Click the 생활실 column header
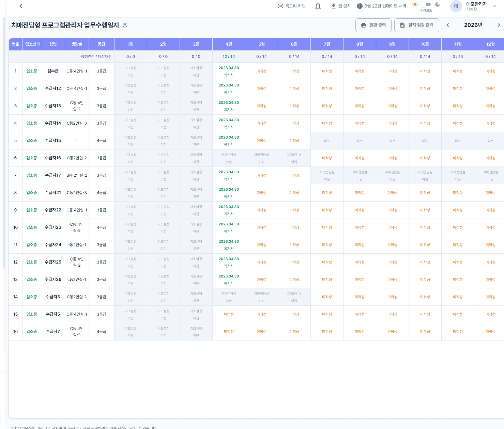This screenshot has height=429, width=504. click(77, 44)
